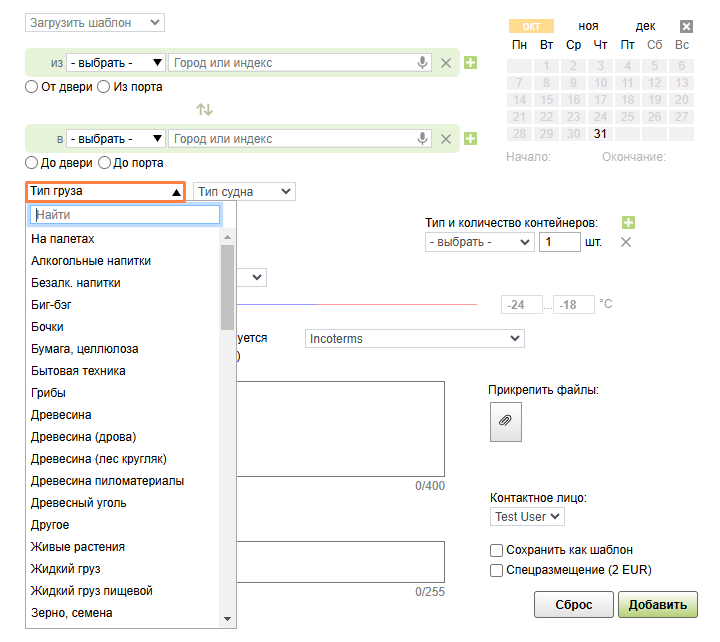Open the "Загрузить шаблон" dropdown
The image size is (720, 642).
95,22
